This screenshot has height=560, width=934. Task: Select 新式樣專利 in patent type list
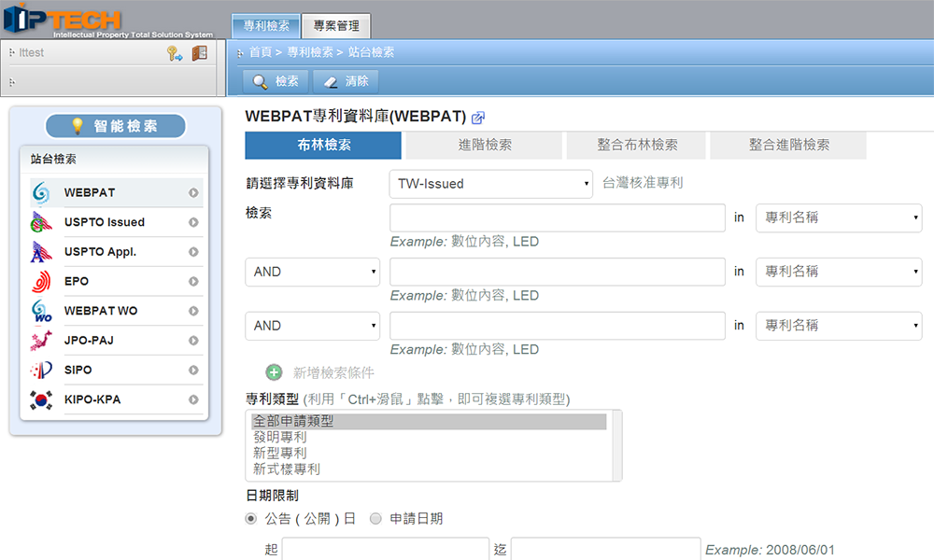[429, 469]
